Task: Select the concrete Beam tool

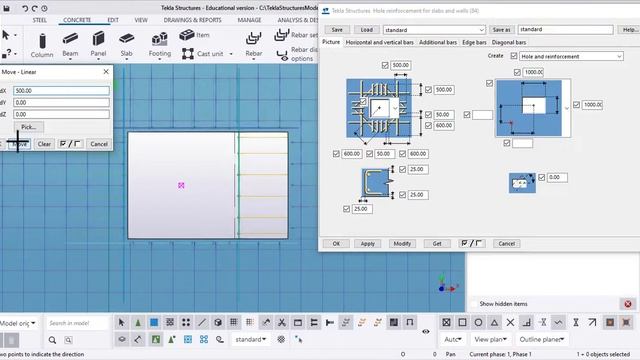Action: point(70,45)
